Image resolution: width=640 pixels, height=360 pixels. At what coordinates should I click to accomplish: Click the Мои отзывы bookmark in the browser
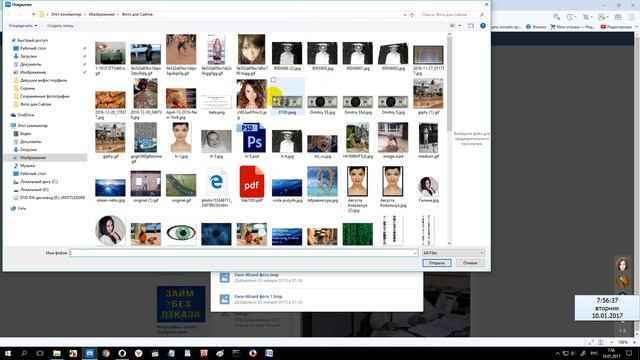click(x=572, y=27)
